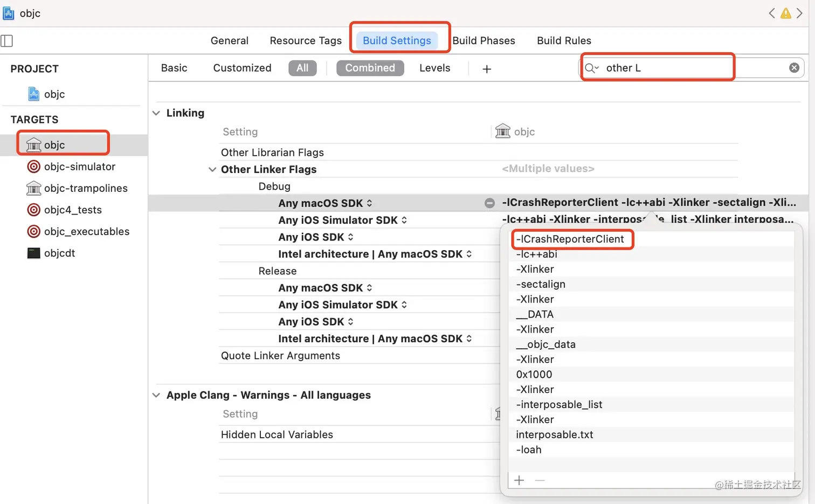Open the Resource Tags tab
This screenshot has width=815, height=504.
[x=306, y=40]
